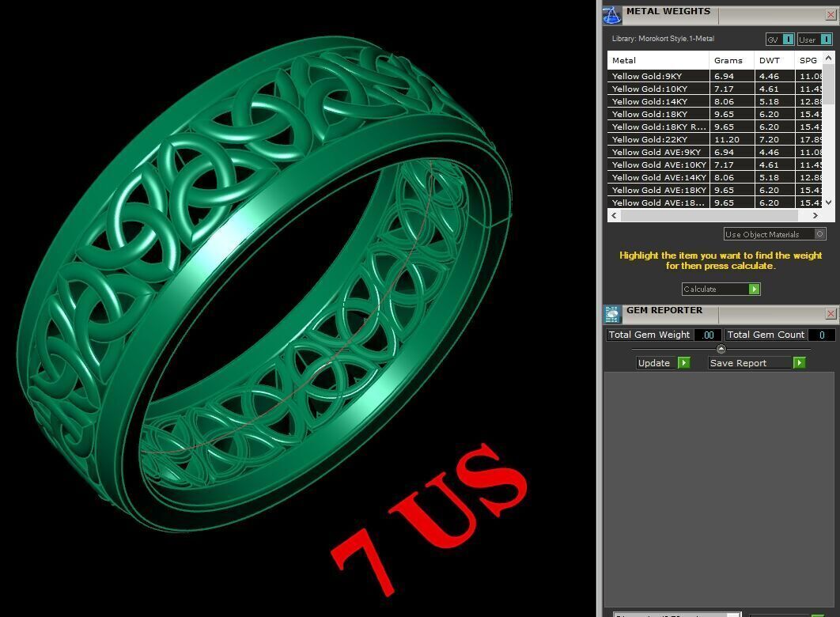This screenshot has width=840, height=617.
Task: Click the Grams column header
Action: tap(732, 61)
